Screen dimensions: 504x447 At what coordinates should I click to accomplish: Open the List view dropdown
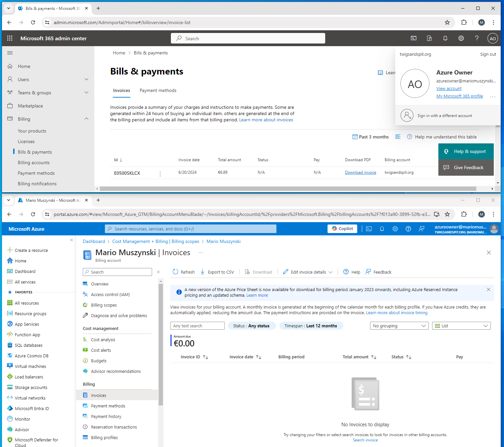(x=461, y=326)
